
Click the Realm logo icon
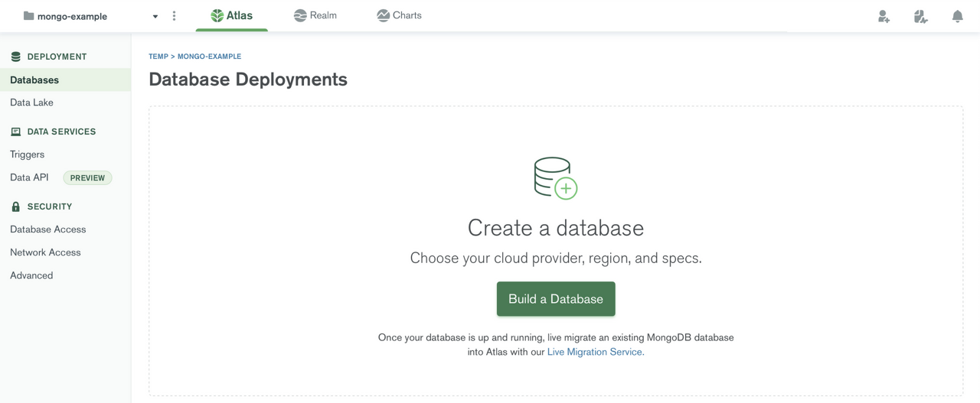(x=300, y=15)
